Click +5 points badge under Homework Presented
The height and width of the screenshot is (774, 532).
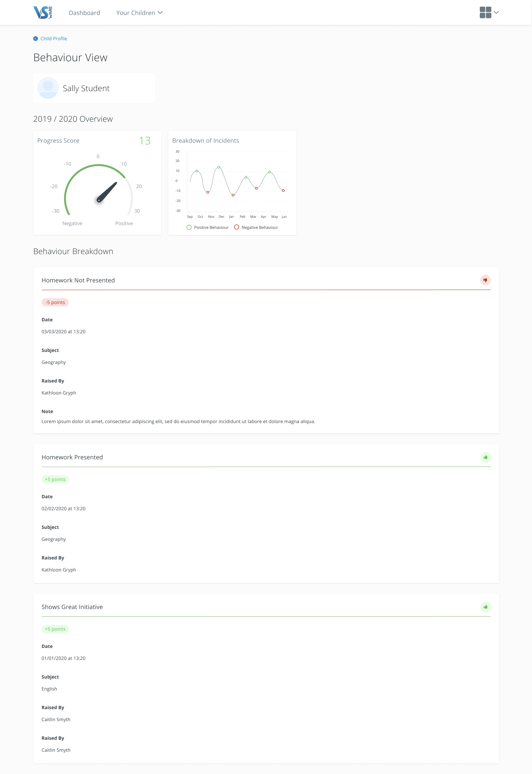pos(55,480)
